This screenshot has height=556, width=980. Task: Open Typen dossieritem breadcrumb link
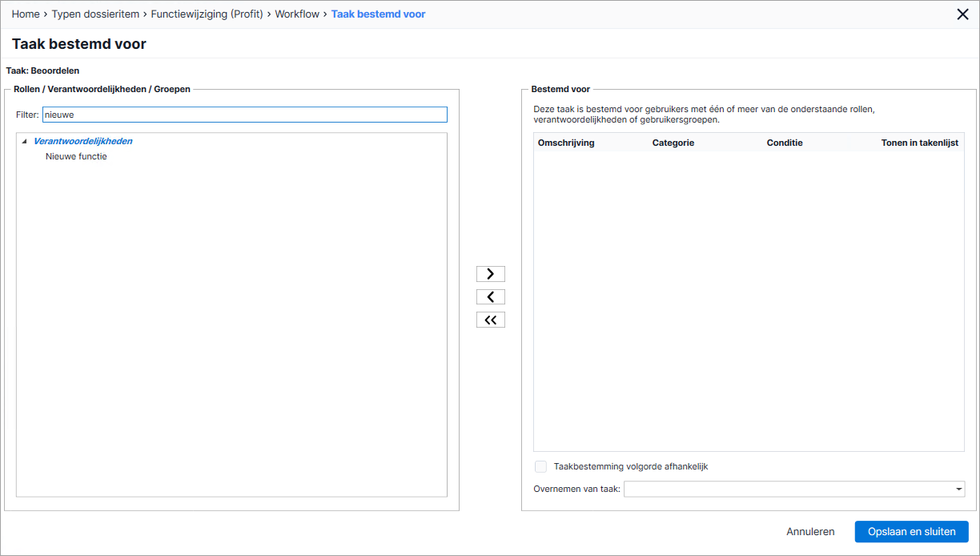[x=95, y=14]
